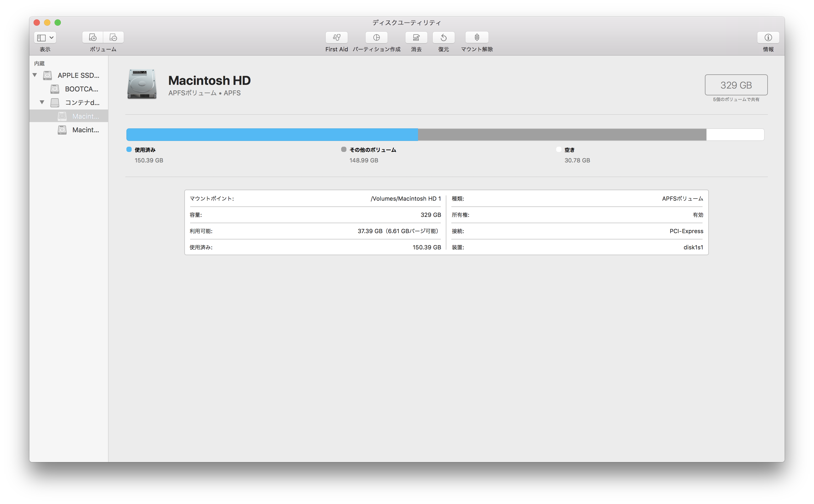Viewport: 814px width, 504px height.
Task: Open the partition creation pie icon
Action: [376, 37]
